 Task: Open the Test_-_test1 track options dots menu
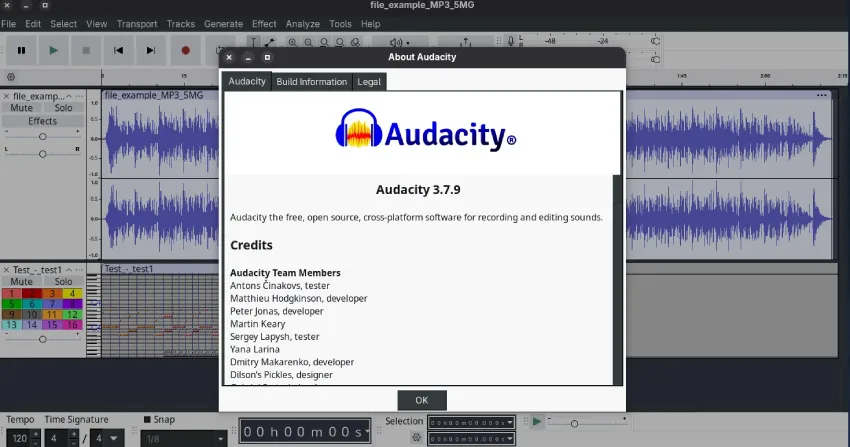point(80,269)
